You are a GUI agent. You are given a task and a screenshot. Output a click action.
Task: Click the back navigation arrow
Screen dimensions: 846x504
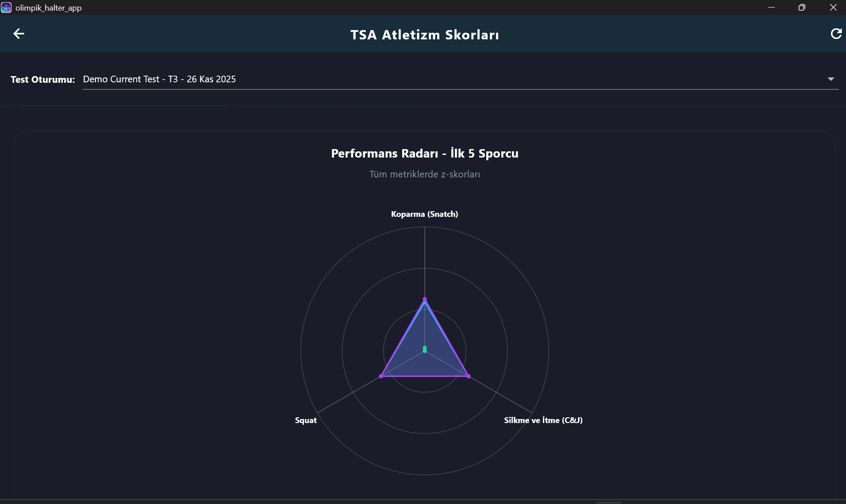(19, 34)
